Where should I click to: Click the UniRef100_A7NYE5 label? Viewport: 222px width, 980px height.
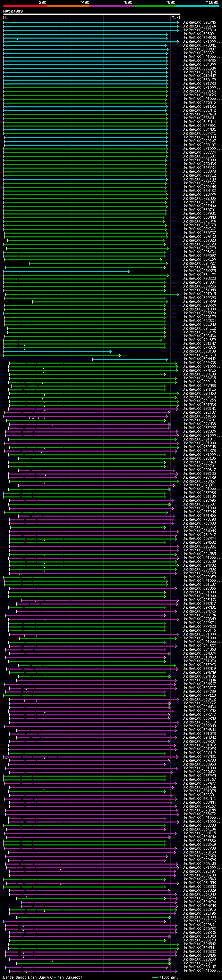199,370
